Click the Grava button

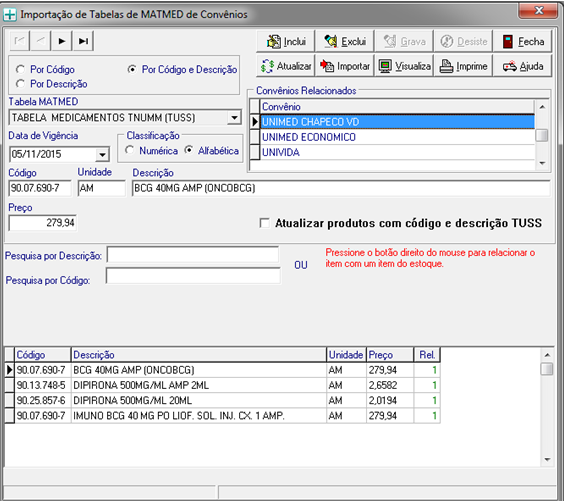(x=404, y=41)
